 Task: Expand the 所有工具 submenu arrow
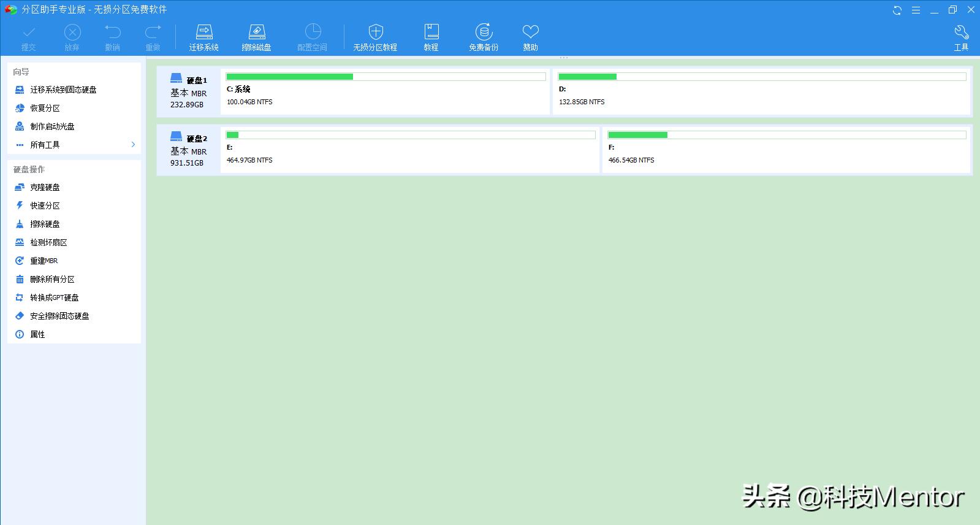[133, 145]
